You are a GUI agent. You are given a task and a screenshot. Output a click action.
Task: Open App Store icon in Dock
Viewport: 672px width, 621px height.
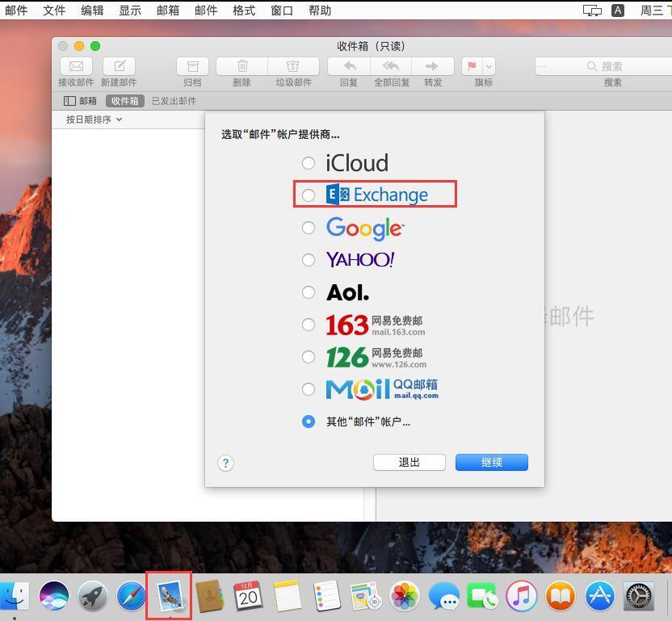(599, 596)
